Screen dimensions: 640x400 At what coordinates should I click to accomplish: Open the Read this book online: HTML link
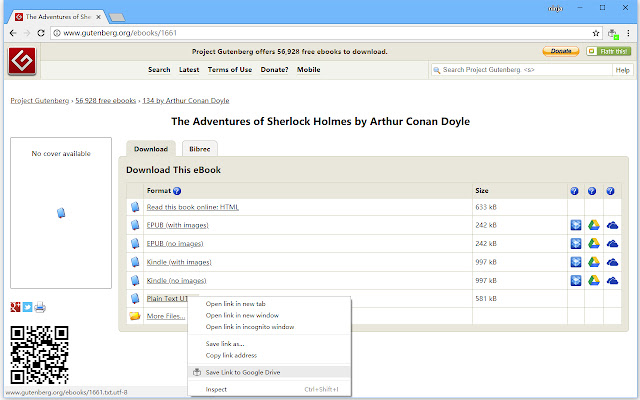(x=192, y=207)
